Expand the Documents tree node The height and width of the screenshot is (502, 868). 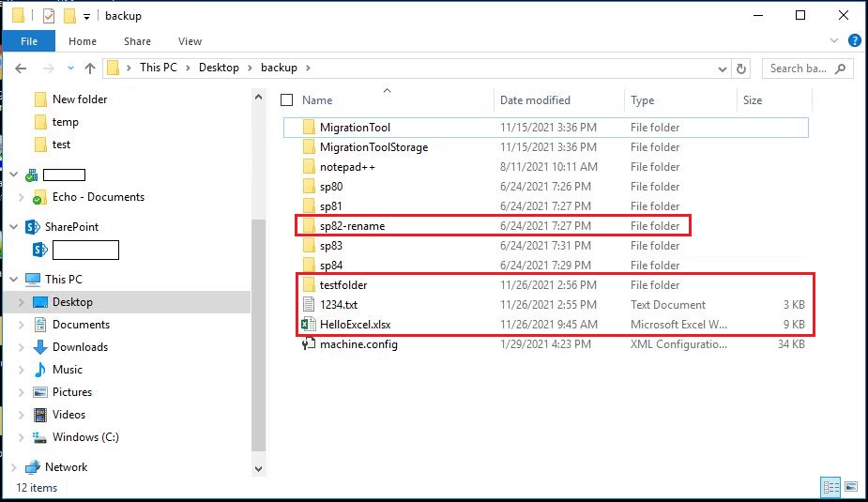point(21,325)
